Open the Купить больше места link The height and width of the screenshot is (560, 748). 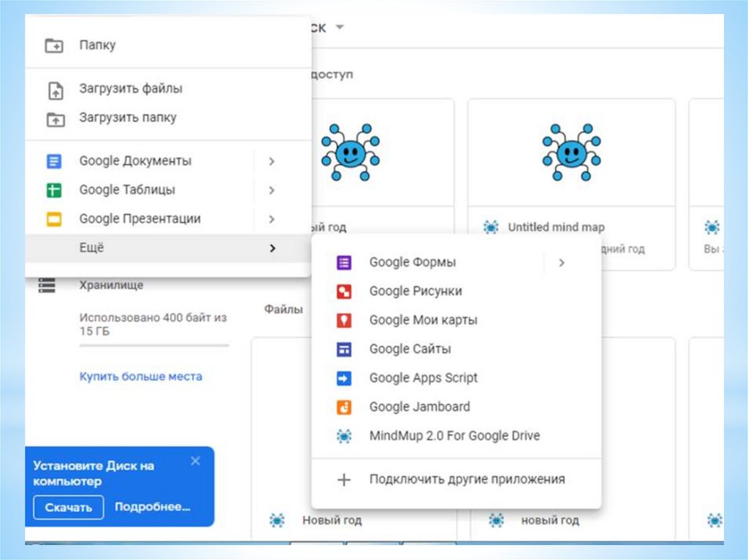[140, 377]
